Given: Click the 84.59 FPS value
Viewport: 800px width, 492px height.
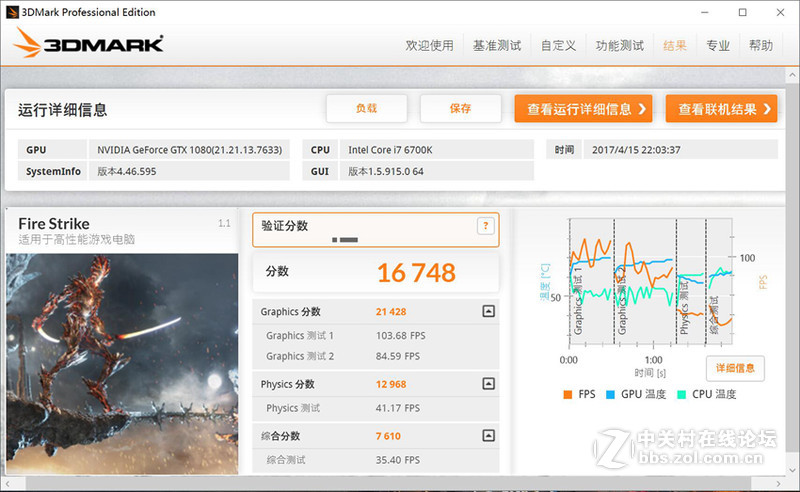Looking at the screenshot, I should pyautogui.click(x=397, y=356).
